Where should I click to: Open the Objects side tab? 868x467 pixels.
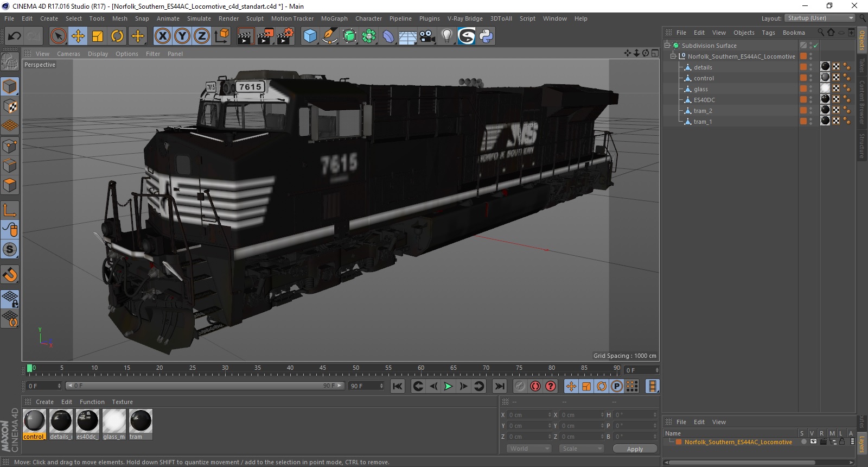[x=862, y=40]
